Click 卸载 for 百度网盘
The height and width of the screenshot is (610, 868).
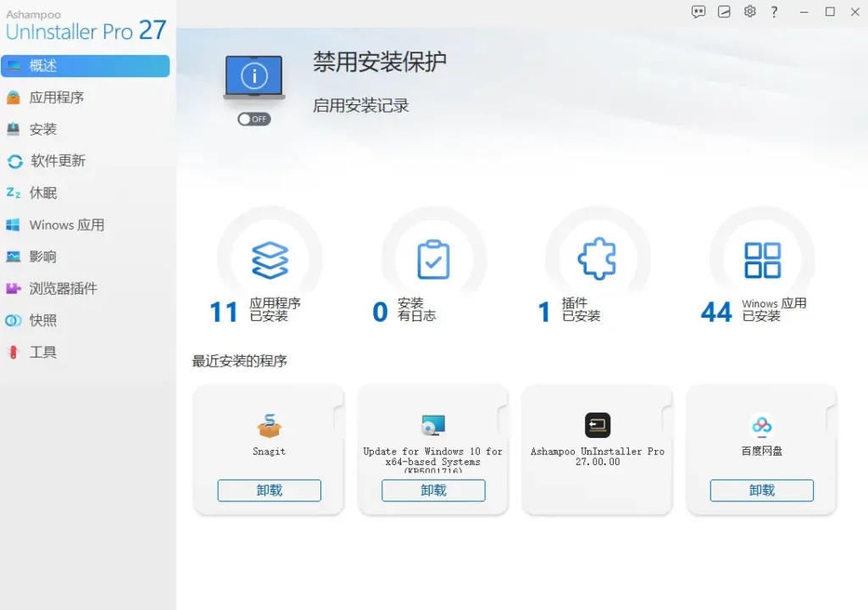(762, 491)
